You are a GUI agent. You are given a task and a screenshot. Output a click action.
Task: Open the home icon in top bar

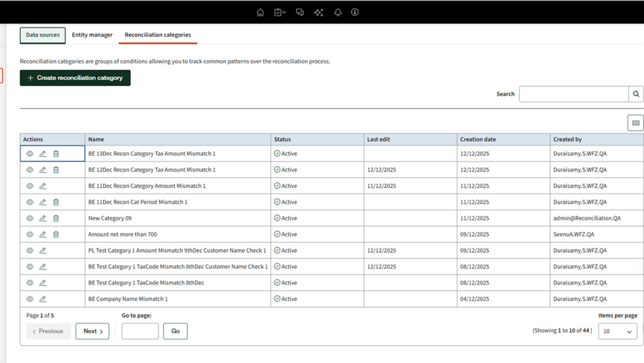click(260, 13)
